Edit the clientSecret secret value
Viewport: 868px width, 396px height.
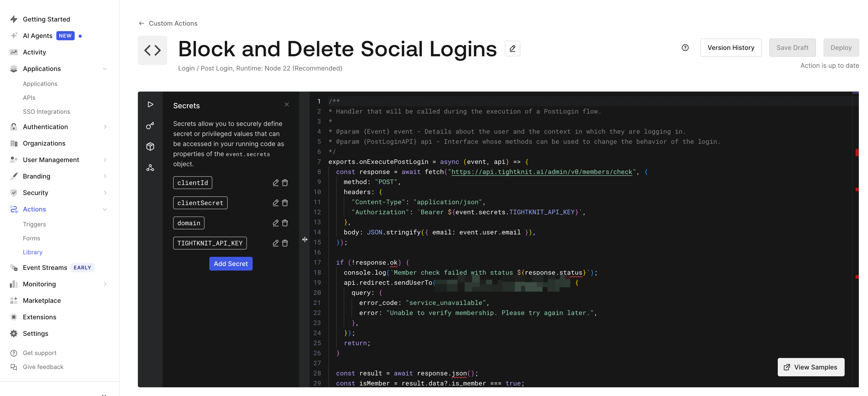coord(276,203)
